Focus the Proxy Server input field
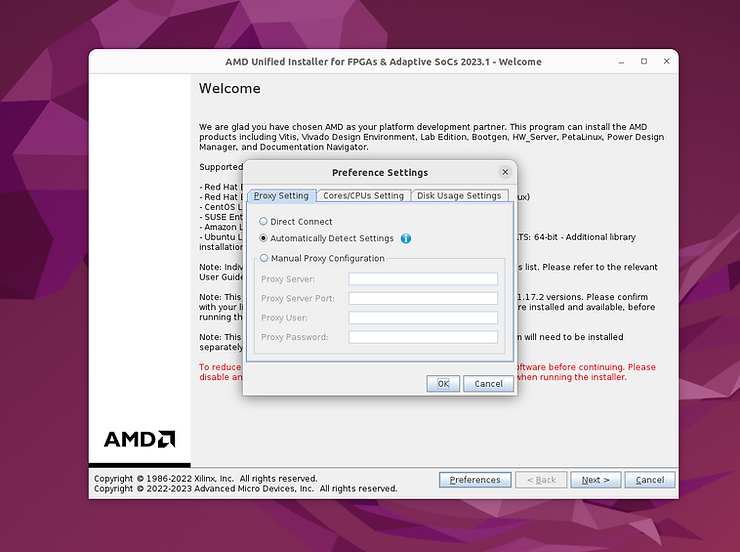 423,279
